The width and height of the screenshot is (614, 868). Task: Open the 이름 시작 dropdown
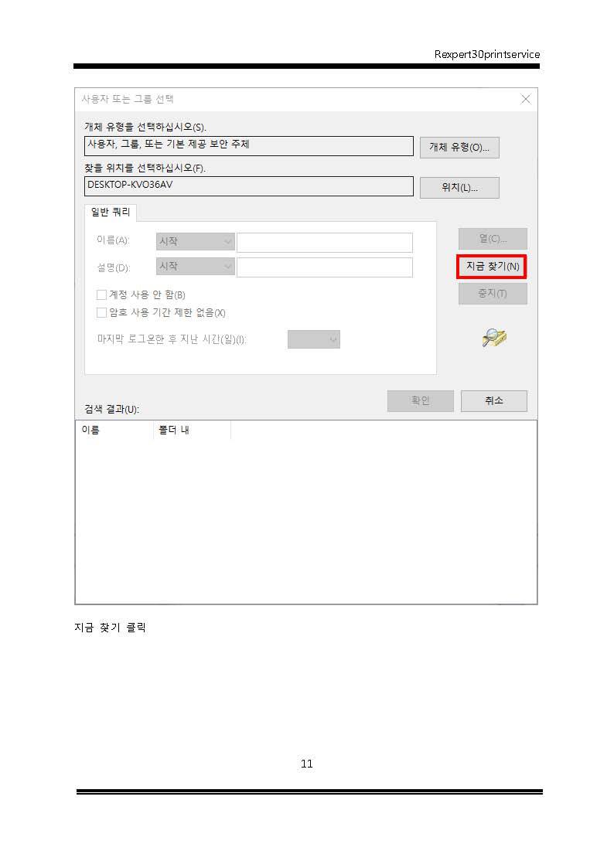[x=196, y=241]
